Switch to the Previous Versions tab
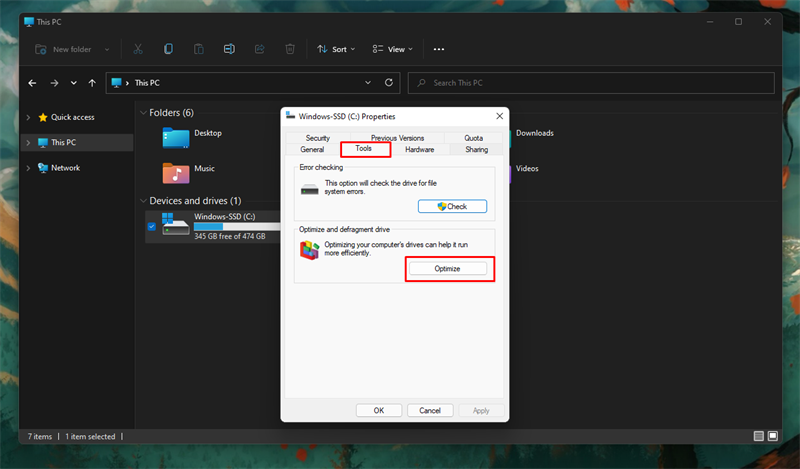The height and width of the screenshot is (469, 800). click(x=397, y=138)
